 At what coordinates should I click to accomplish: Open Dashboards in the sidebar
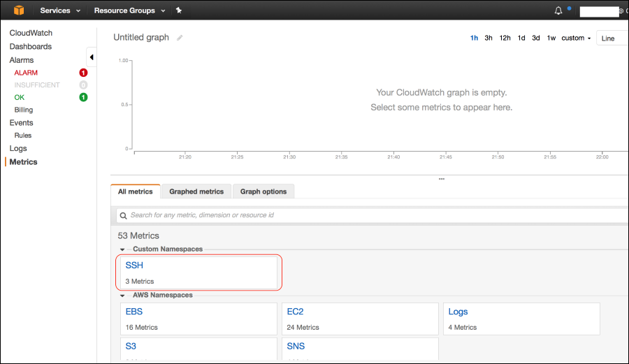coord(31,47)
